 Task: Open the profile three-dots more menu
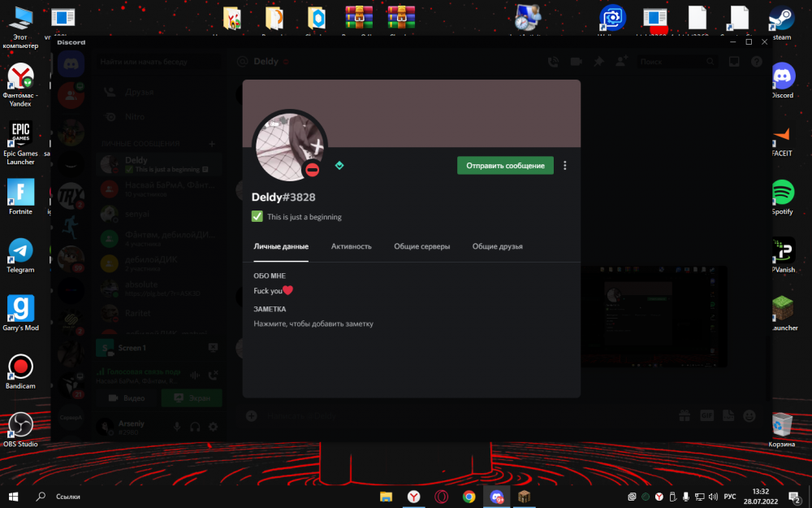(x=565, y=165)
